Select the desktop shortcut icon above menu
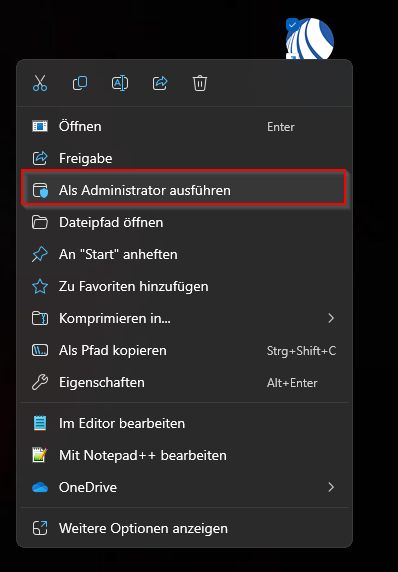The height and width of the screenshot is (572, 398). pos(310,38)
